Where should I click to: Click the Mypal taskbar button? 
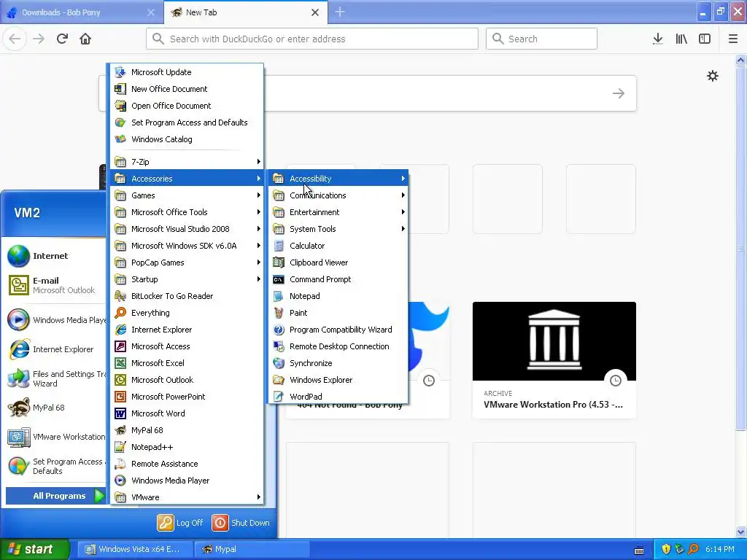252,549
